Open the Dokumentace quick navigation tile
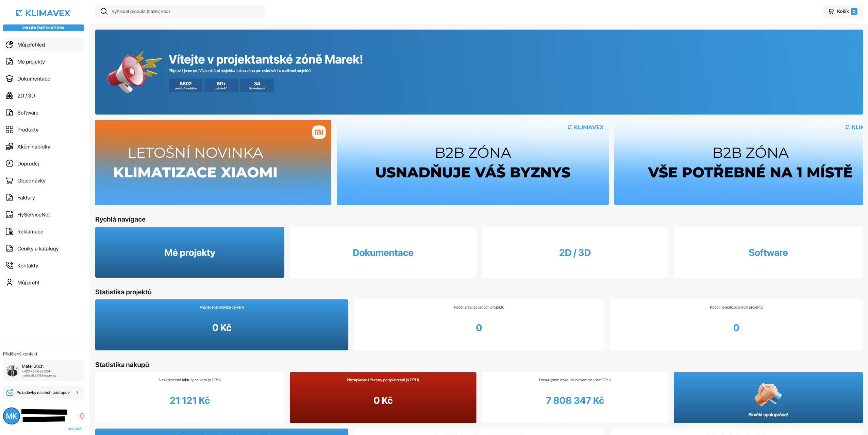 (383, 252)
